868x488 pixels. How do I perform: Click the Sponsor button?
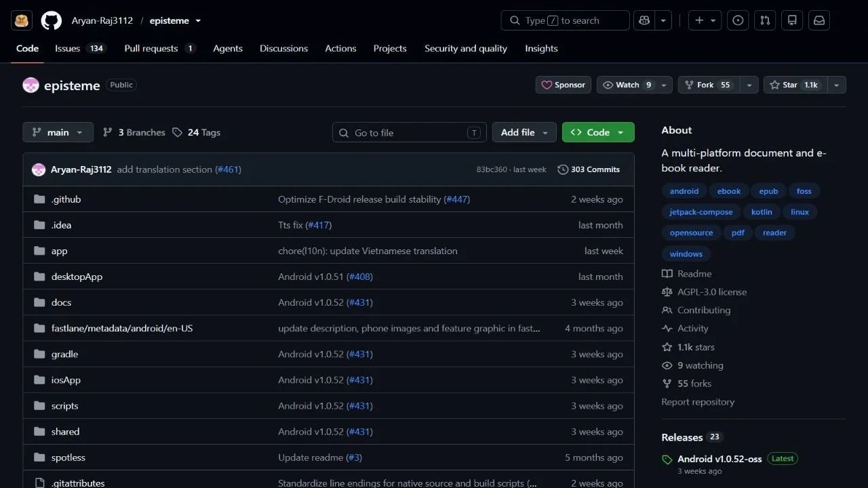click(564, 85)
